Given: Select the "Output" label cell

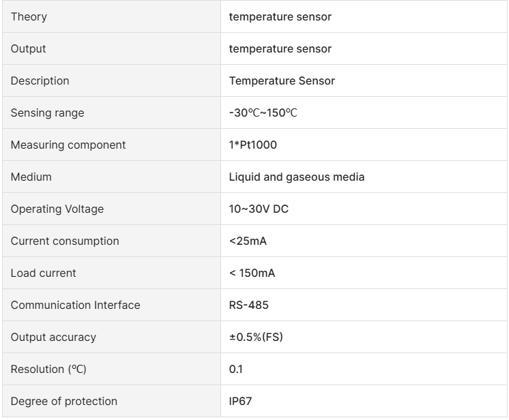Looking at the screenshot, I should (x=29, y=48).
